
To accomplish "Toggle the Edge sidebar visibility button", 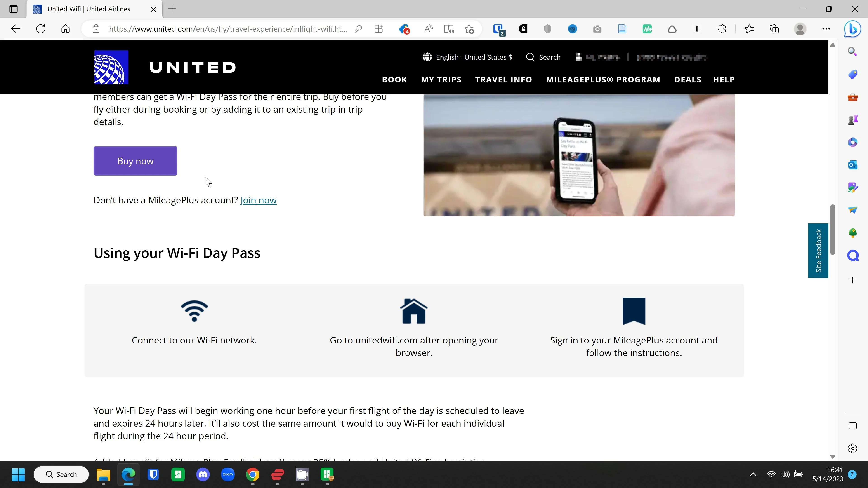I will pyautogui.click(x=852, y=426).
